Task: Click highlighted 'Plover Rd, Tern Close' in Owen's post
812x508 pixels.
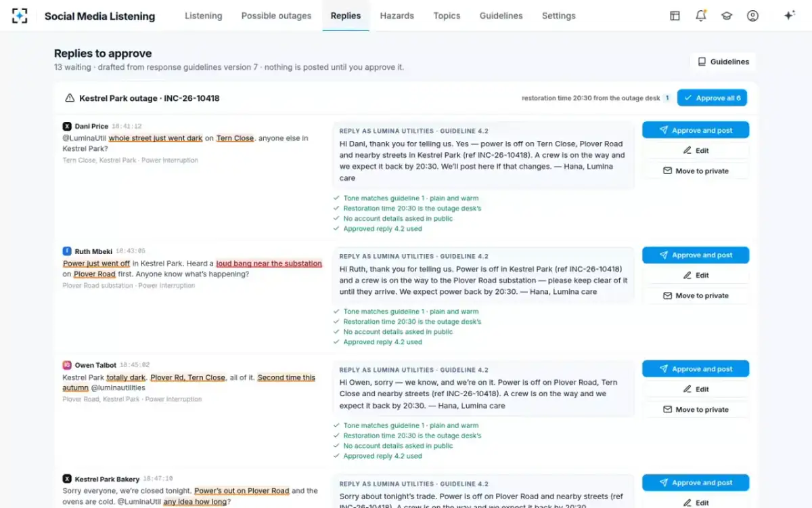Action: pos(187,377)
